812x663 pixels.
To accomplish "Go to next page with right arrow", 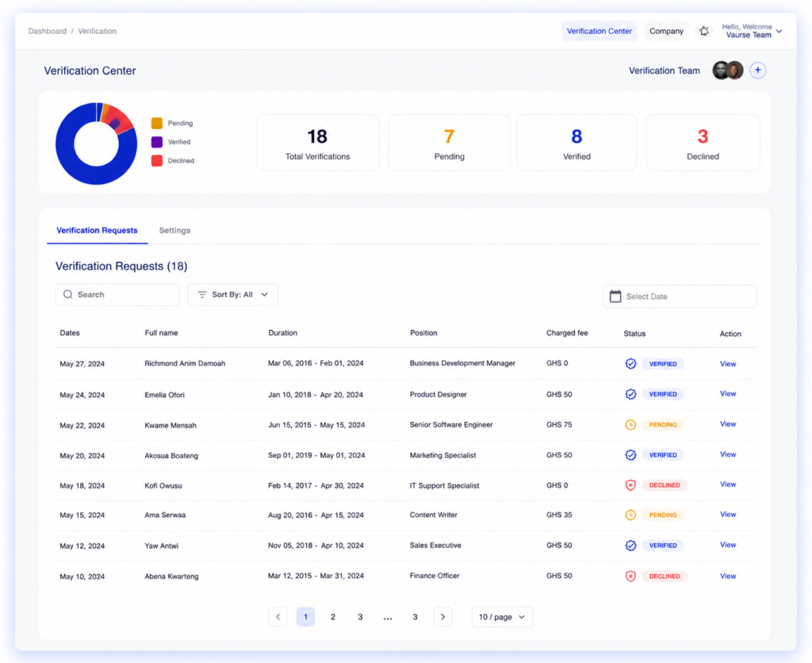I will (442, 617).
